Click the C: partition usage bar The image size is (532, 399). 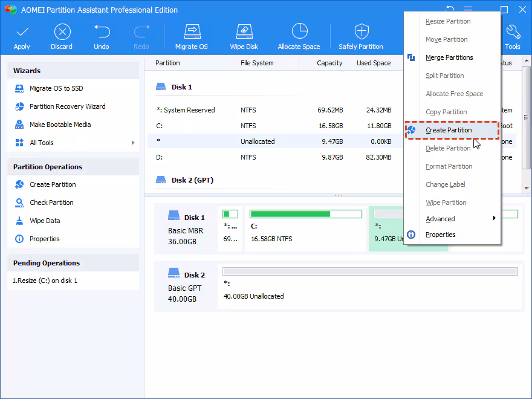(306, 214)
